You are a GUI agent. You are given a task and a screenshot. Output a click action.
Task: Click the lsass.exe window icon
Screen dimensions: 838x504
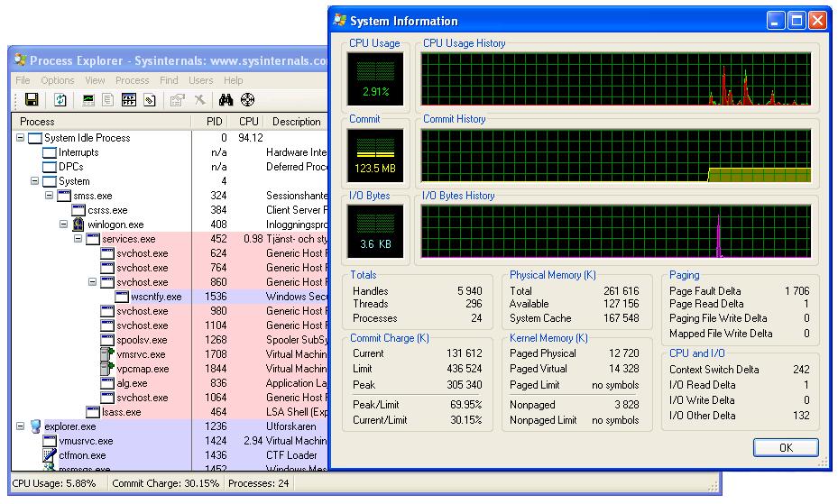pyautogui.click(x=93, y=412)
